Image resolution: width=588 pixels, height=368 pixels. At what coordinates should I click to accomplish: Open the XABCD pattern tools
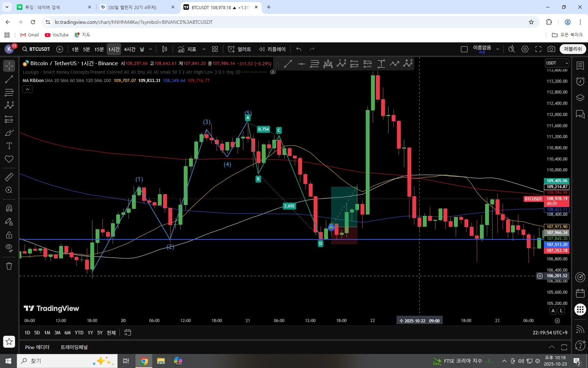tap(9, 106)
